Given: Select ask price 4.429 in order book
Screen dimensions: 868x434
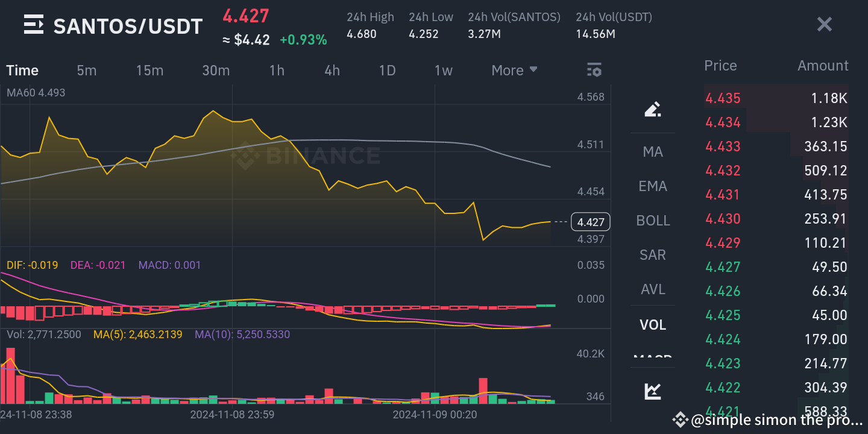Looking at the screenshot, I should (x=723, y=243).
